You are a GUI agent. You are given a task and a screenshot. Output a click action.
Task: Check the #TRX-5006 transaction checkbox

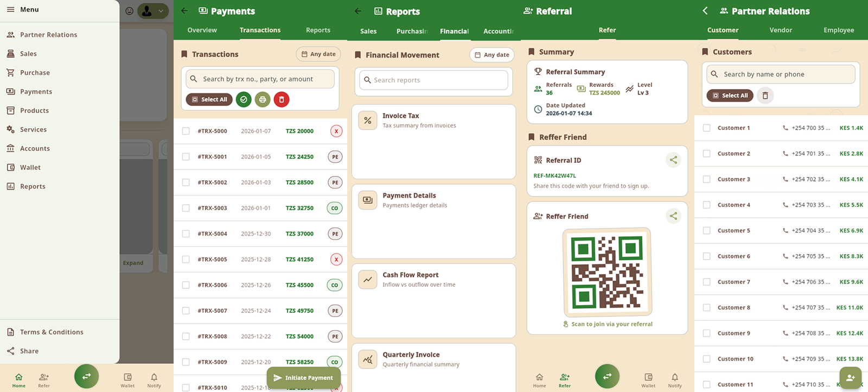click(186, 285)
